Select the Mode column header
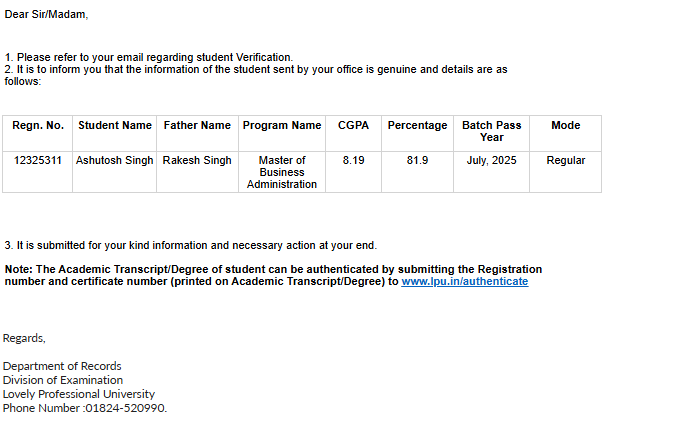The height and width of the screenshot is (427, 697). pyautogui.click(x=566, y=126)
